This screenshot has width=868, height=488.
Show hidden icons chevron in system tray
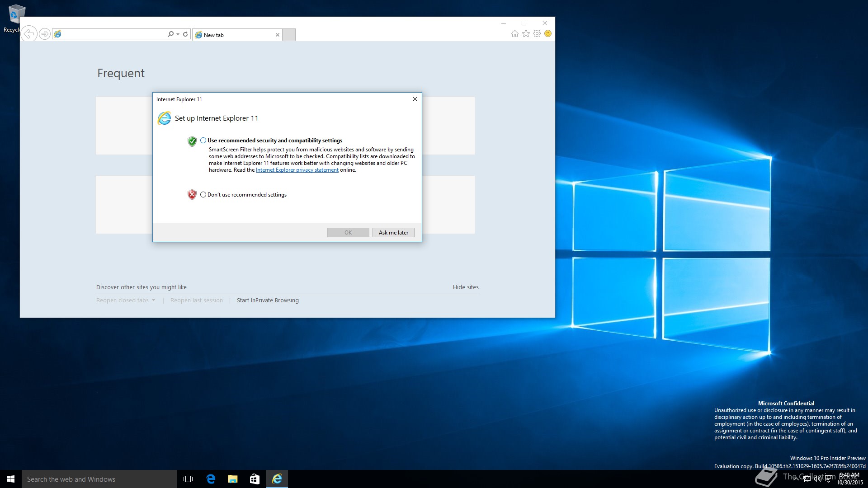point(796,479)
